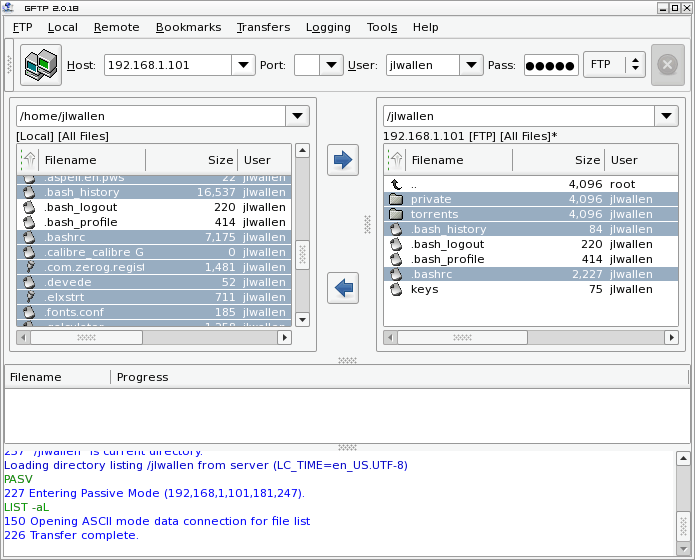
Task: Click the remote .bashrc file icon
Action: click(396, 274)
